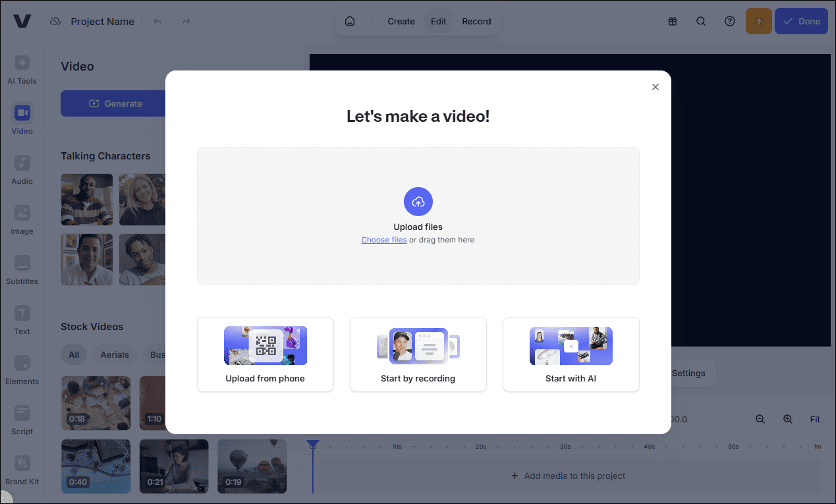Click the gift rewards icon
The height and width of the screenshot is (504, 836).
click(672, 21)
